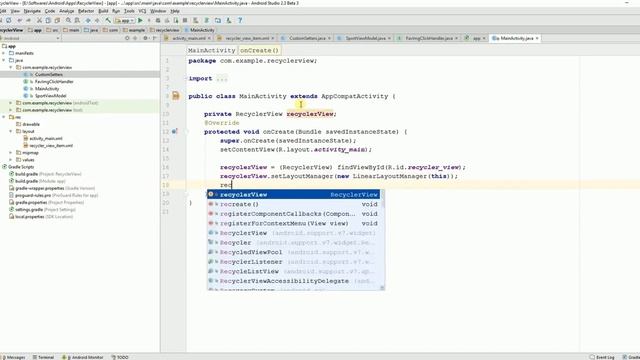Click the Undo arrow icon
640x360 pixels.
pos(19,20)
